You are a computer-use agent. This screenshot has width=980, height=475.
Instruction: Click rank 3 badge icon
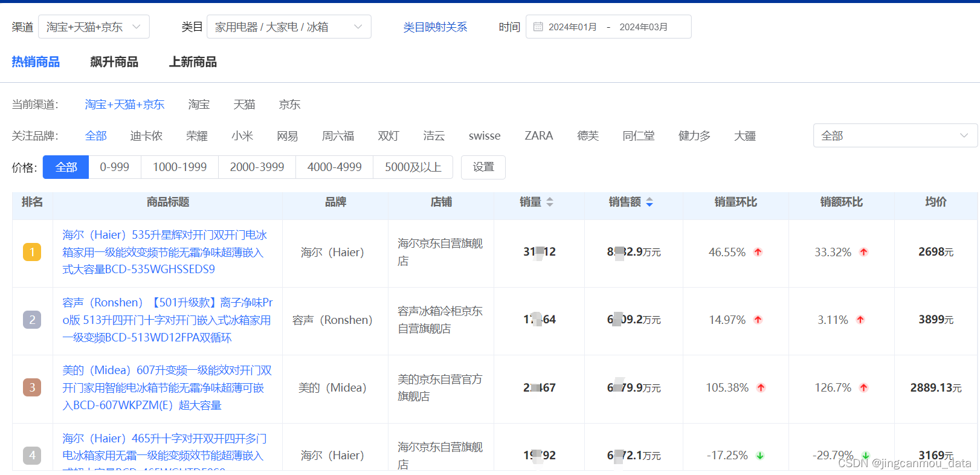[32, 387]
